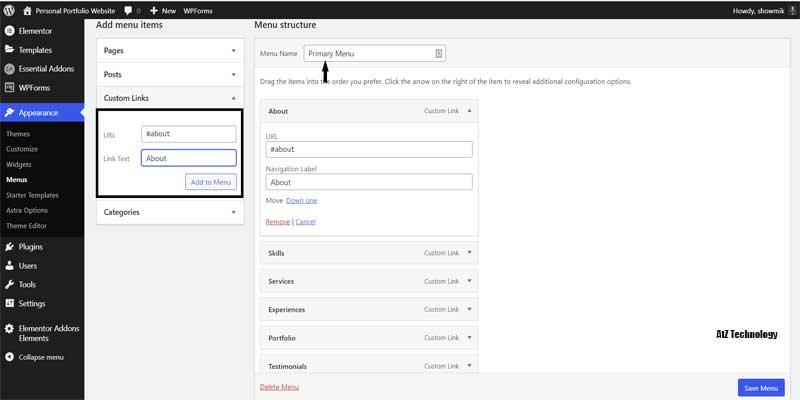The width and height of the screenshot is (800, 400).
Task: Open the site home icon in admin bar
Action: pos(28,11)
